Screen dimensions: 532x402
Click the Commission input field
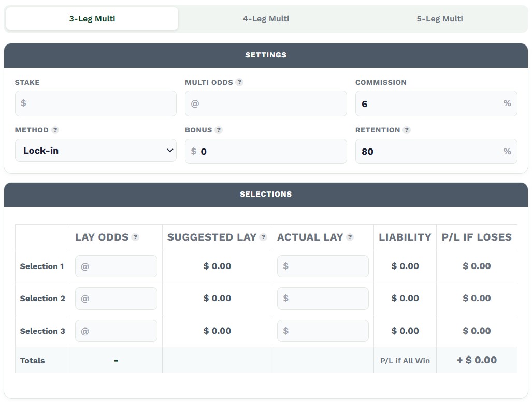[x=436, y=103]
